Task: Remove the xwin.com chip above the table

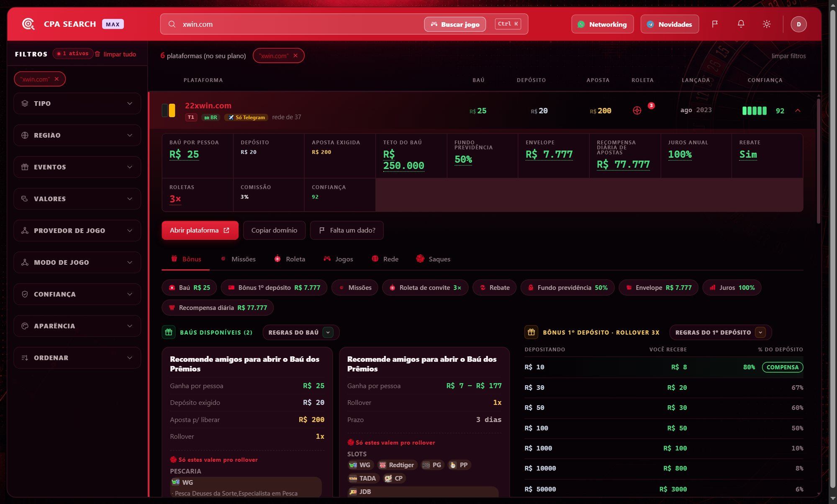Action: point(295,56)
